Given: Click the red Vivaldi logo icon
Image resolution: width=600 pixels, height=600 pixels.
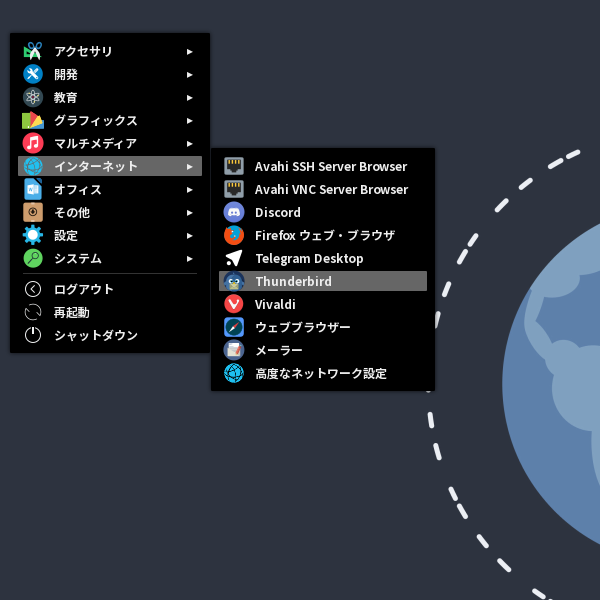Looking at the screenshot, I should [x=234, y=304].
